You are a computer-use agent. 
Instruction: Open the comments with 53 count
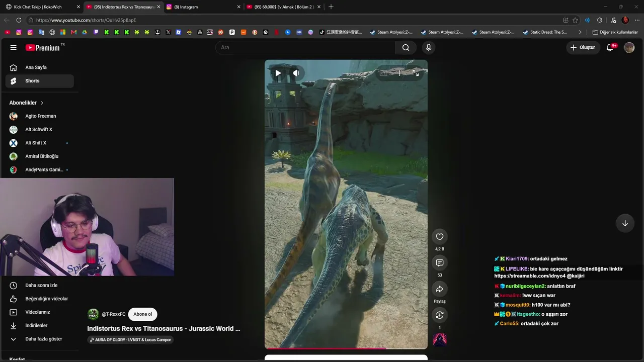[440, 263]
